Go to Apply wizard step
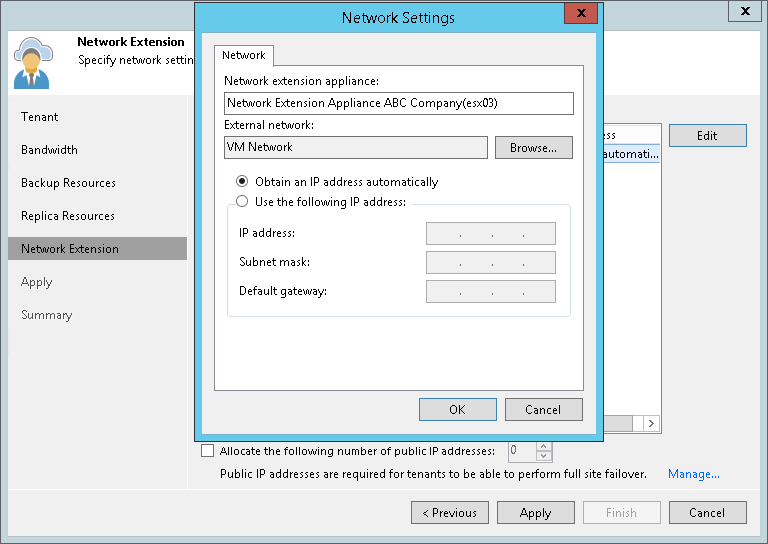The image size is (768, 544). (x=36, y=282)
